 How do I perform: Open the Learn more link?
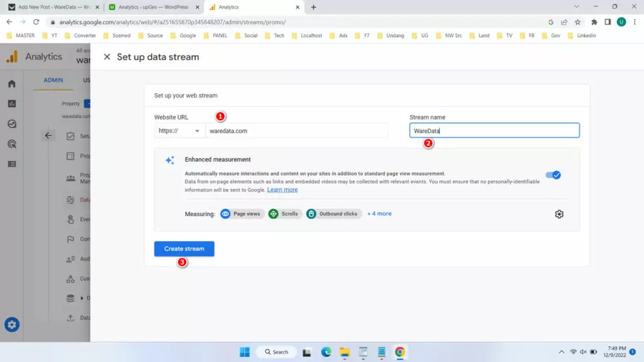coord(282,190)
